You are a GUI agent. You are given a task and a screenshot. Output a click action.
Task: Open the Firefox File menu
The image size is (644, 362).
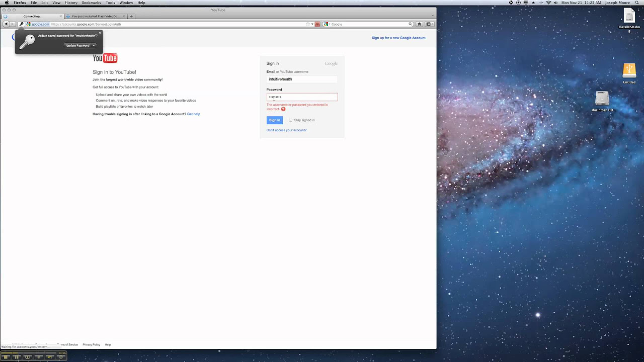pos(34,3)
